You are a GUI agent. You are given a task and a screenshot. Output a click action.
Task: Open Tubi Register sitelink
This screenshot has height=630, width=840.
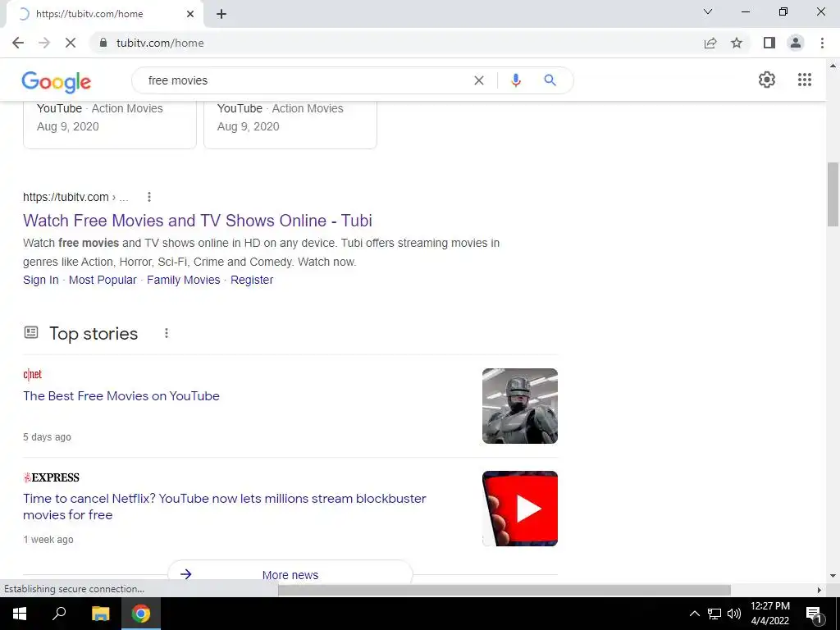(x=252, y=281)
